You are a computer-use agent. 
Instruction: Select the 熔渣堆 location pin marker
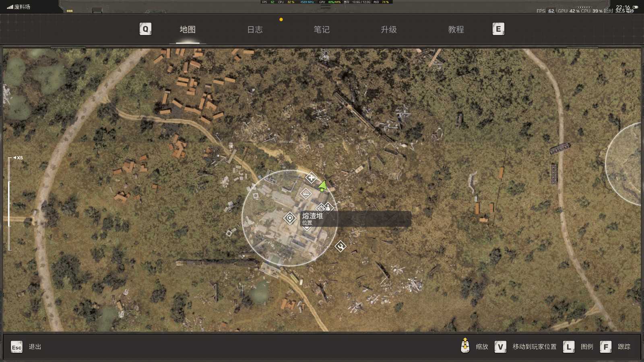click(x=289, y=218)
